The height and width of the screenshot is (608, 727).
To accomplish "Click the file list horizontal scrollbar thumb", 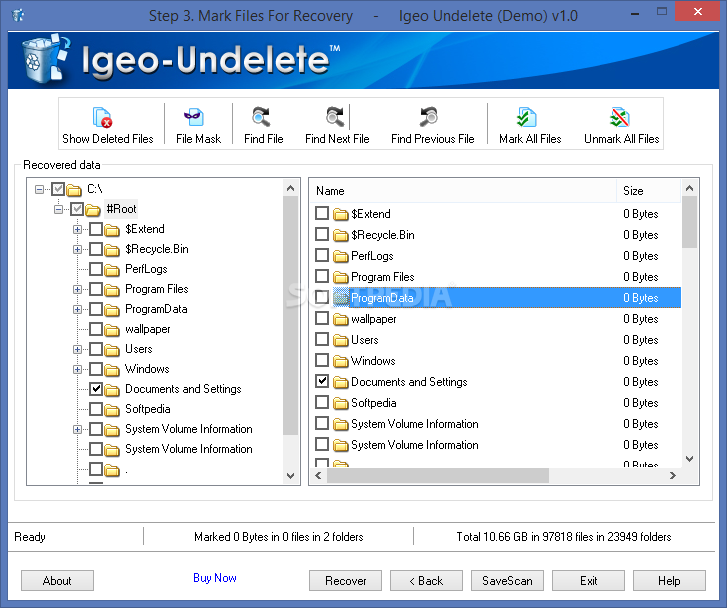I will pos(438,475).
